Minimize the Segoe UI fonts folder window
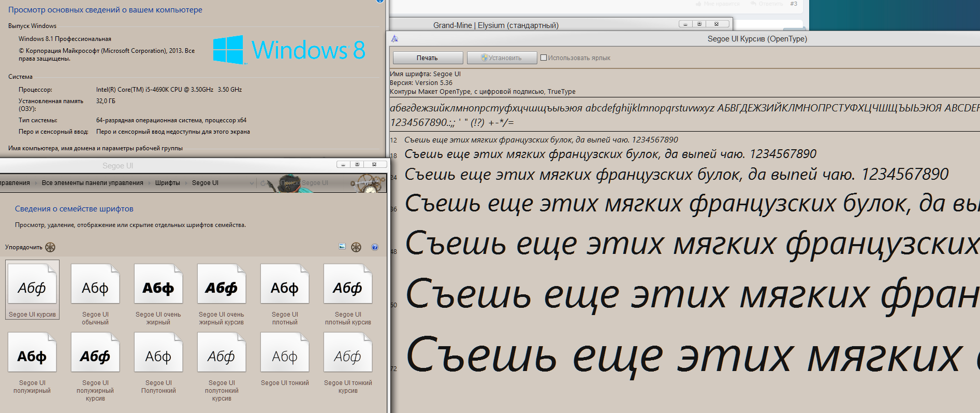Screen dimensions: 980x413 (x=343, y=164)
